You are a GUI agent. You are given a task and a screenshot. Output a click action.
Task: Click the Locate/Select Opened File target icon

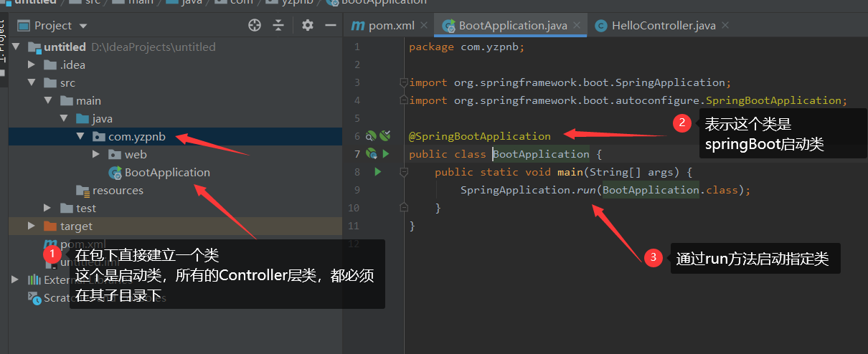click(x=255, y=25)
